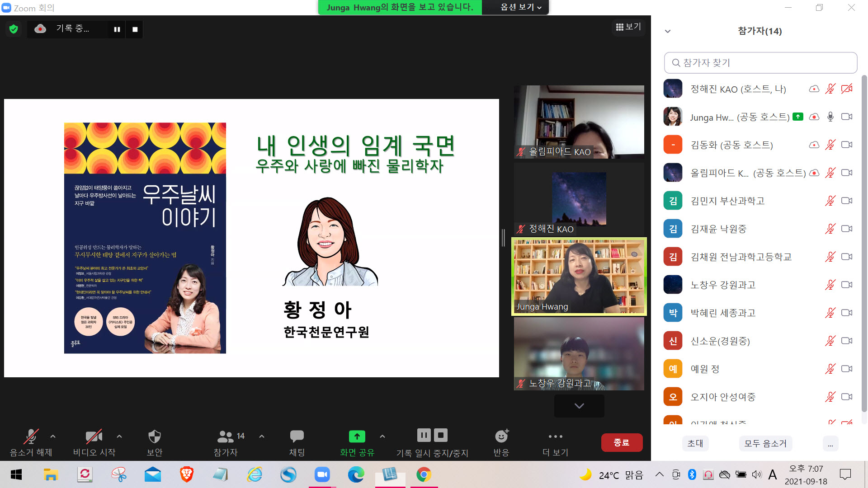Pause the recording in the top bar

pyautogui.click(x=117, y=29)
